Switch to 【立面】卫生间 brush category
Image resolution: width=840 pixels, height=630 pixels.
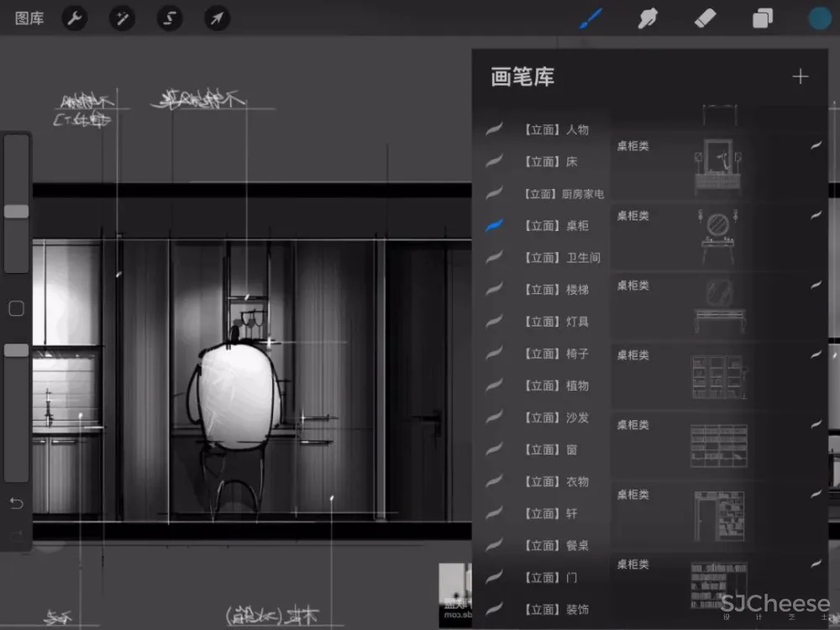coord(561,258)
